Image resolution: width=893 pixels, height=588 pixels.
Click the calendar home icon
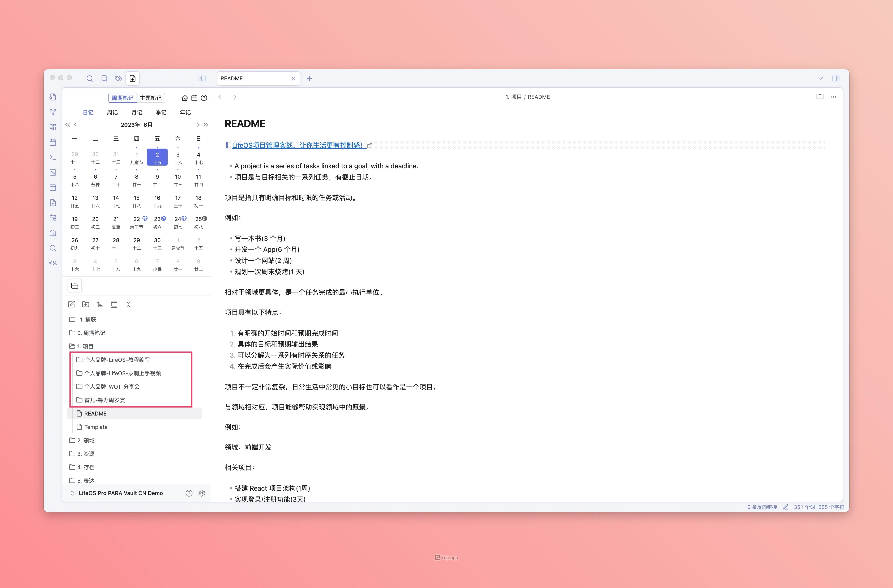(184, 98)
